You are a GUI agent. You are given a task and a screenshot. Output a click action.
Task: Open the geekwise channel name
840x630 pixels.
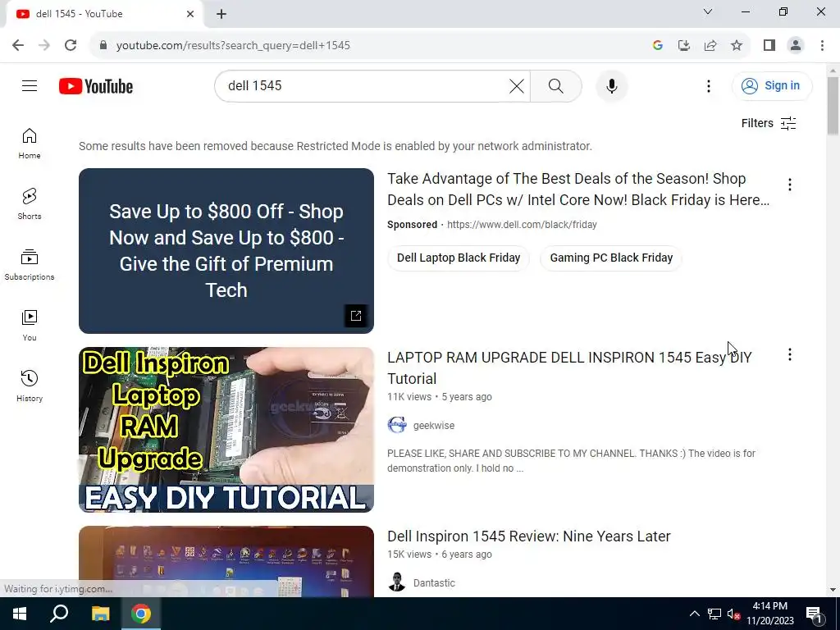click(434, 426)
